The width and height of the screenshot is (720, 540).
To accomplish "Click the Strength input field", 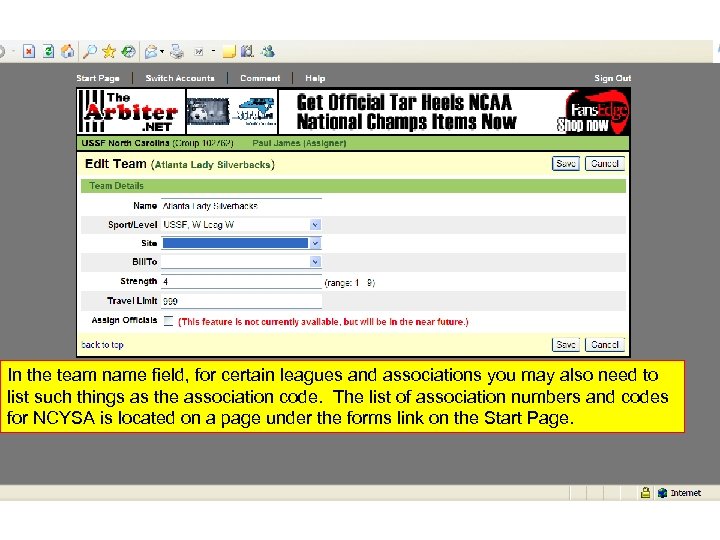I will click(x=241, y=281).
